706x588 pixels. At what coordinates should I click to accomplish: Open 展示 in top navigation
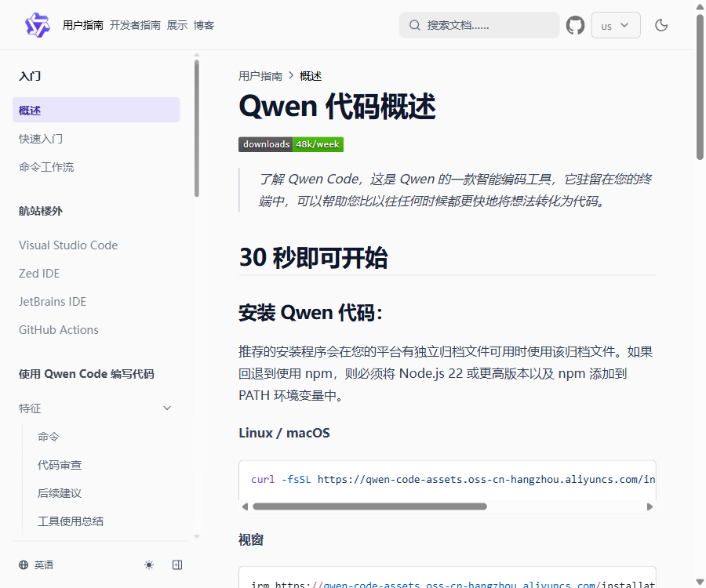[x=177, y=25]
